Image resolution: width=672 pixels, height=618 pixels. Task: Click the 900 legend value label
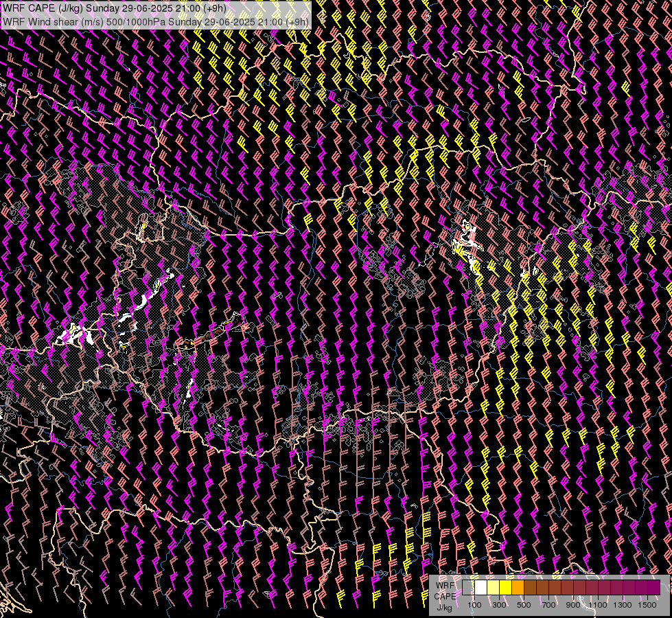click(x=573, y=605)
